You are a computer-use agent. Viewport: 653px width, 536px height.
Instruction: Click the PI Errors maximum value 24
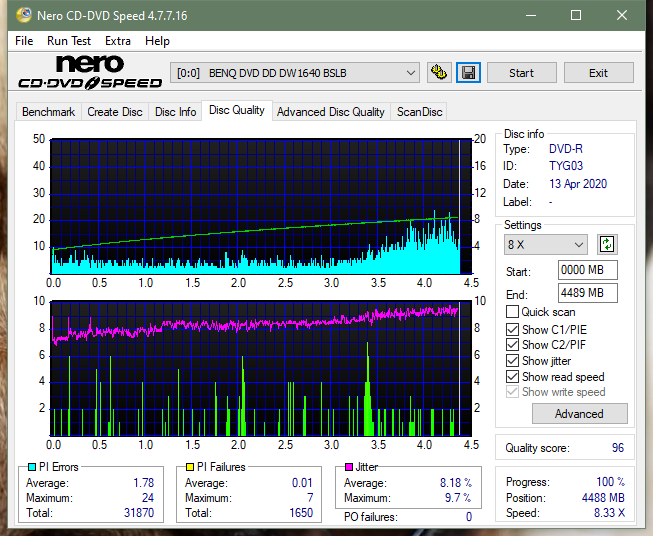pos(148,497)
